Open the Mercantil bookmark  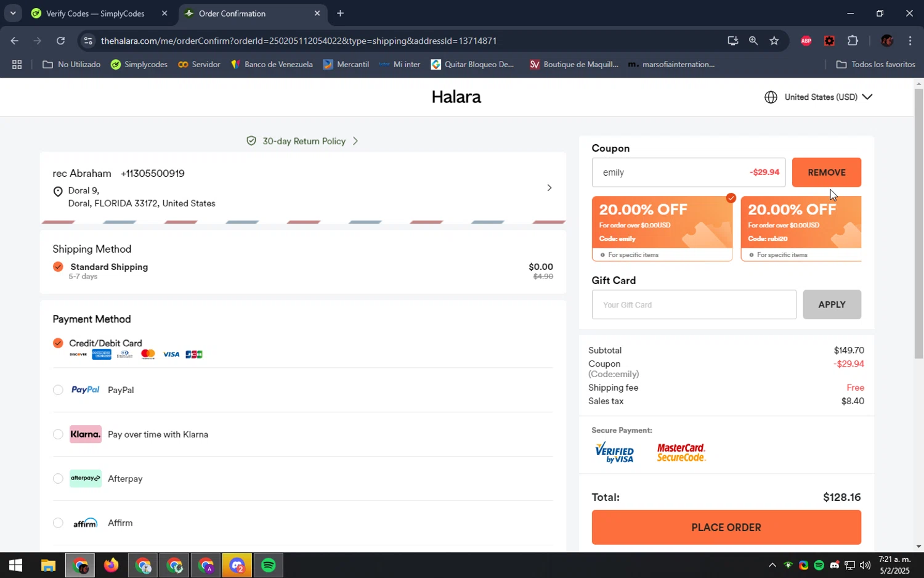346,64
